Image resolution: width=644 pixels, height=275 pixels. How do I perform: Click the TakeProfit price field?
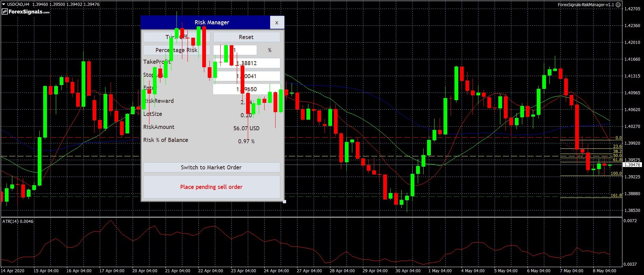[246, 63]
